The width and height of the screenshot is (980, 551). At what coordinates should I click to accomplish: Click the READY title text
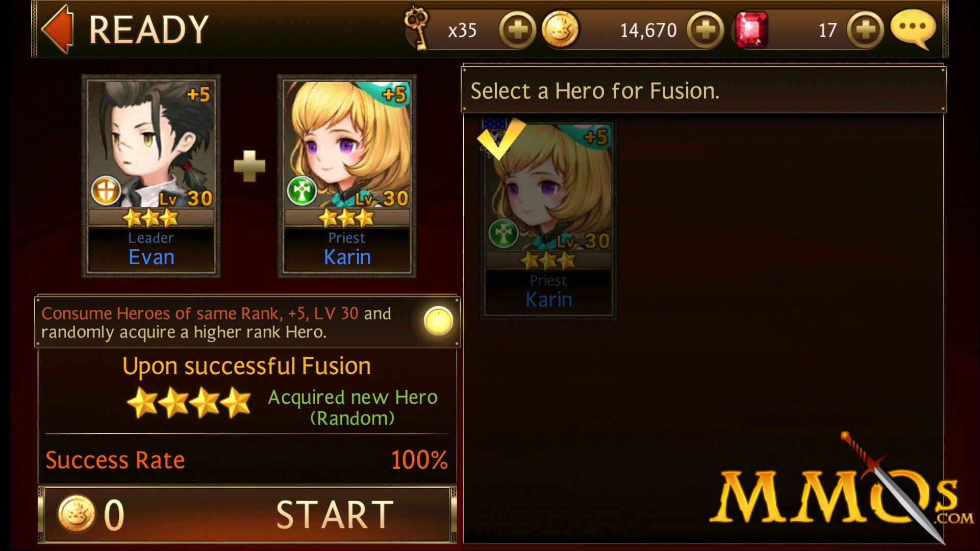148,30
